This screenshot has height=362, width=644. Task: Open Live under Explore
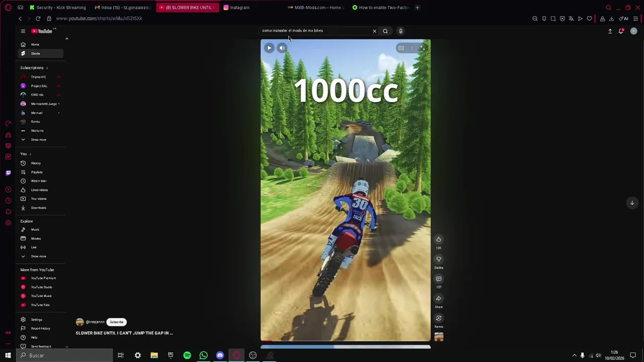34,247
